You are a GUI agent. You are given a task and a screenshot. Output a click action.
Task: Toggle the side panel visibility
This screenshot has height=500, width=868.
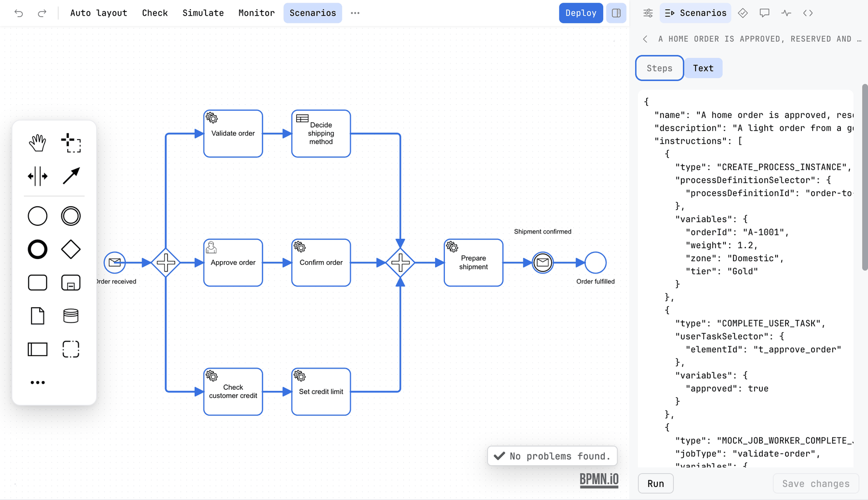(x=616, y=13)
